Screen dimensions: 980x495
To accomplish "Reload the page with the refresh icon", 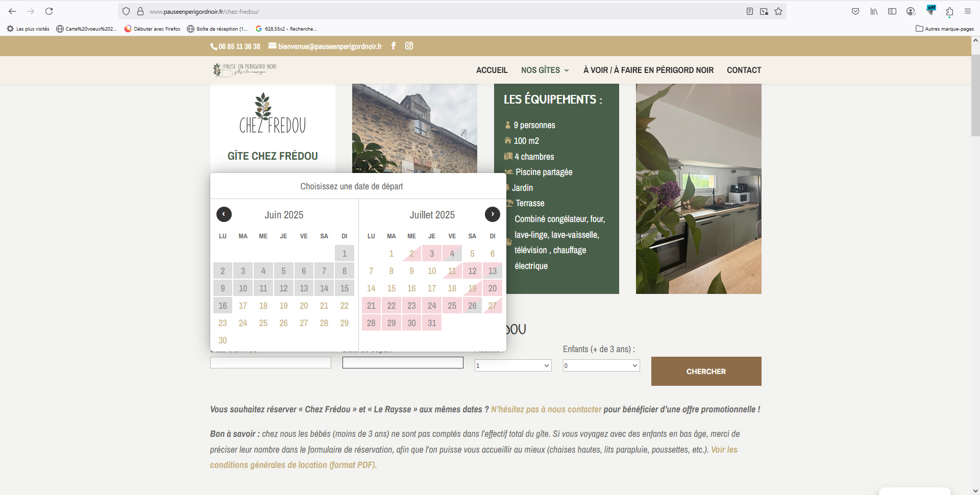I will click(49, 11).
